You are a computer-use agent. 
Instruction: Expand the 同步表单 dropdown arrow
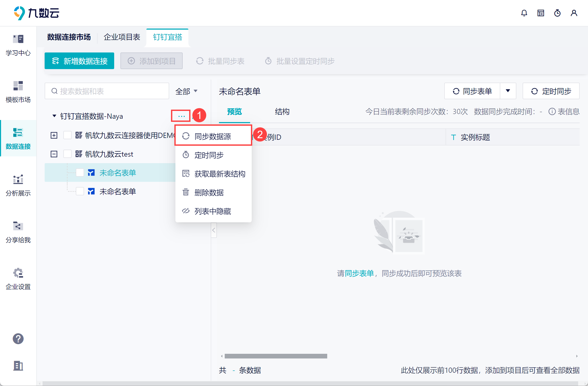click(508, 91)
